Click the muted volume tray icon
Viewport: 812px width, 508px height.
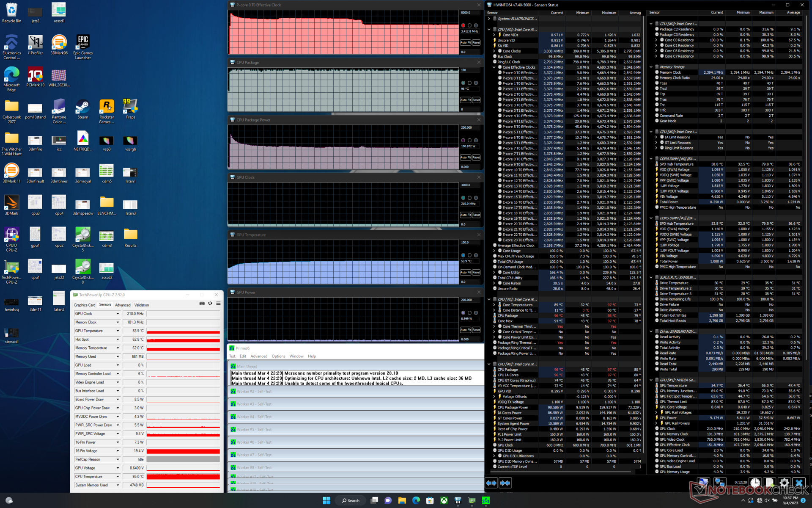click(x=767, y=500)
